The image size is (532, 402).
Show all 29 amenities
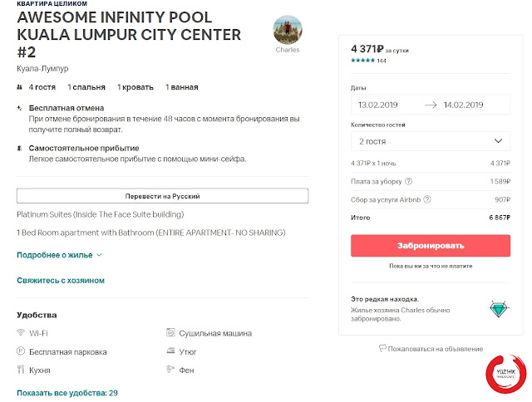(x=67, y=392)
